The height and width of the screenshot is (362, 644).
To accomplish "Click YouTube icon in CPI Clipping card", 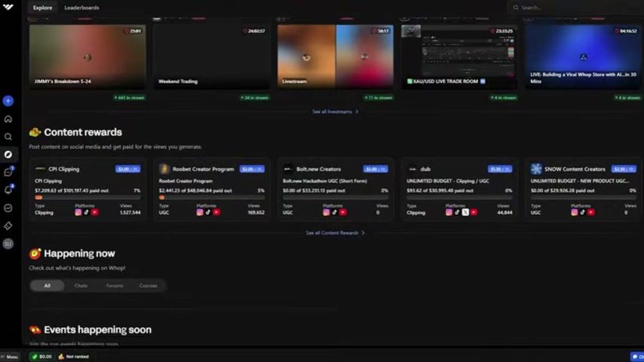I will 95,212.
